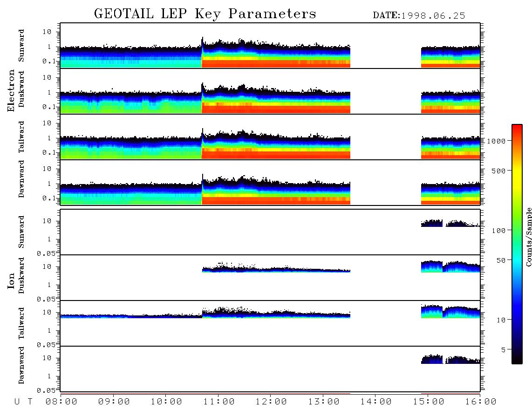Click the 14:00 time tick label
532x410 pixels.
[376, 402]
